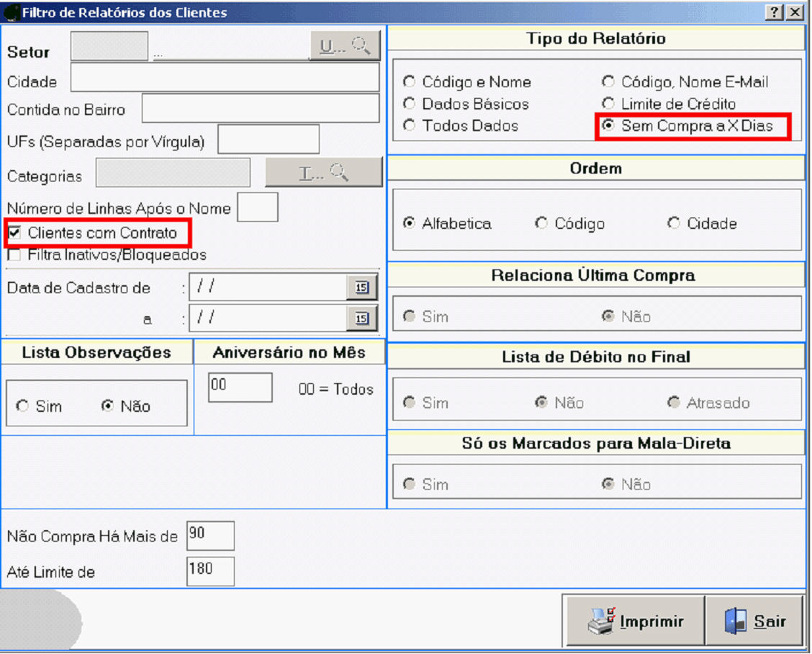The image size is (812, 654).
Task: Select Código, Nome E-Mail report type
Action: coord(608,82)
